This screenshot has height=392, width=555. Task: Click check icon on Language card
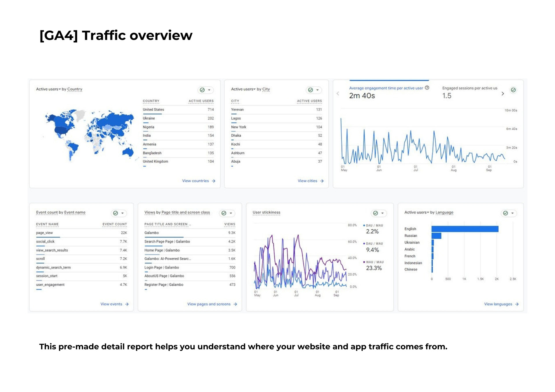tap(505, 213)
